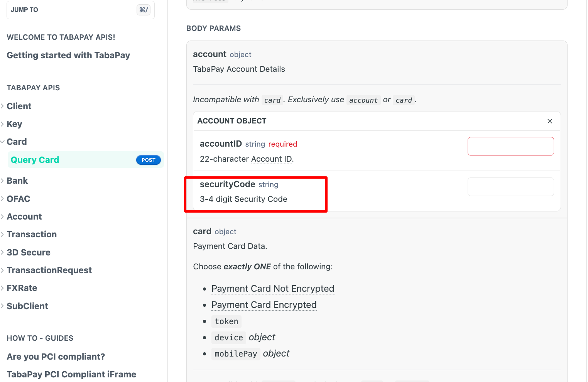
Task: Expand the FXRate section chevron
Action: tap(2, 288)
